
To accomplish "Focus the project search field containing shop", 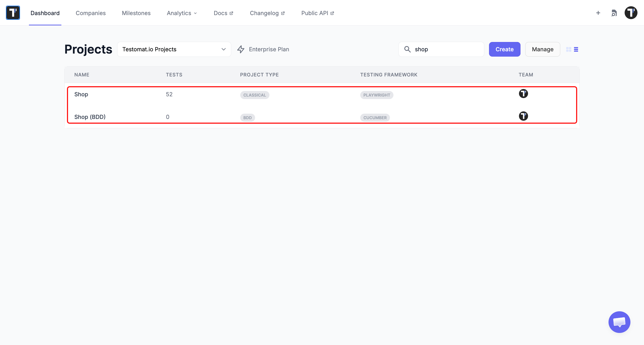I will 441,49.
